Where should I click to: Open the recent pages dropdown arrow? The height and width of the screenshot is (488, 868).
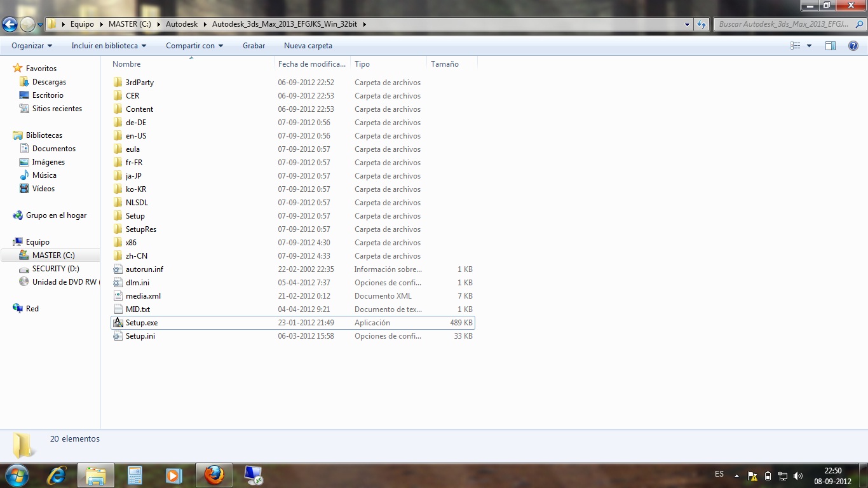[40, 25]
